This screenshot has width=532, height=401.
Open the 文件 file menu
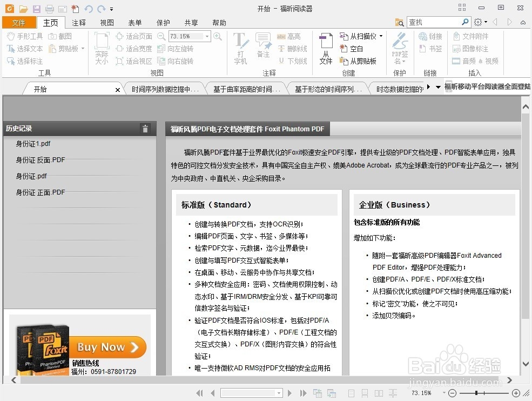tap(19, 22)
